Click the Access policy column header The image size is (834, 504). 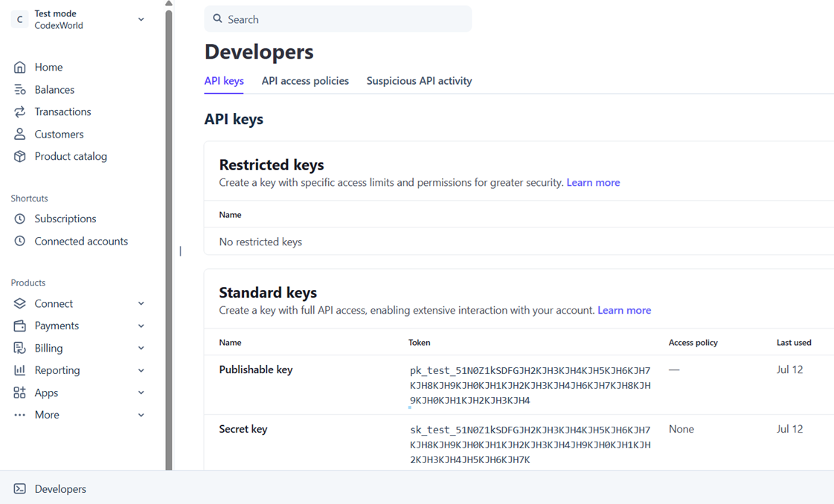pyautogui.click(x=693, y=343)
